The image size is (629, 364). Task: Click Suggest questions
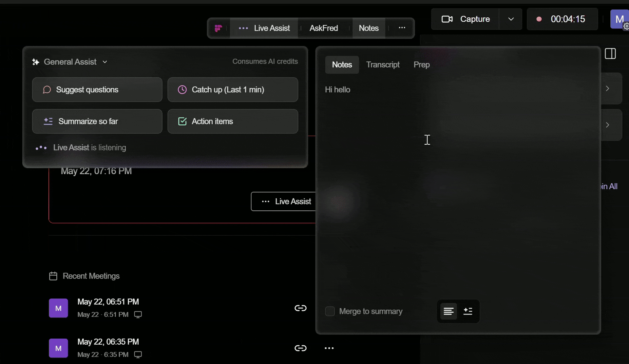click(97, 90)
